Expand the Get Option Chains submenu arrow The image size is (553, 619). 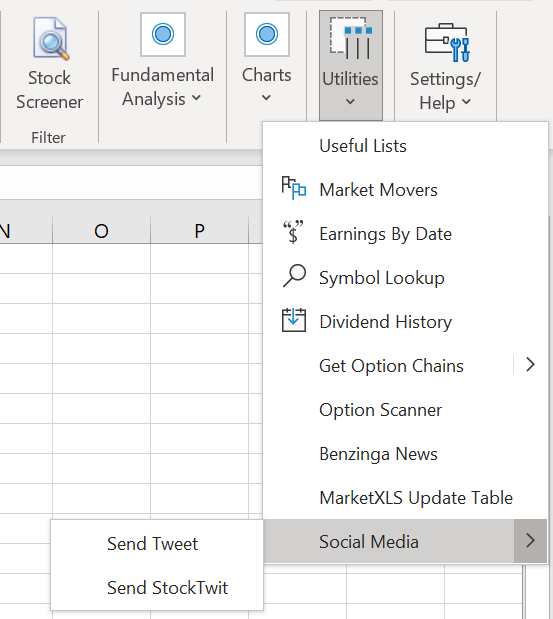click(x=530, y=364)
